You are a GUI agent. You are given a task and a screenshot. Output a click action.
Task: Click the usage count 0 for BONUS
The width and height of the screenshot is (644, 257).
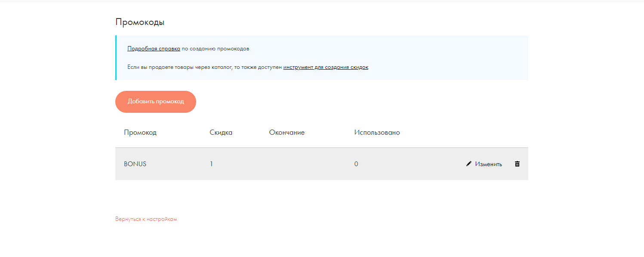[x=356, y=164]
